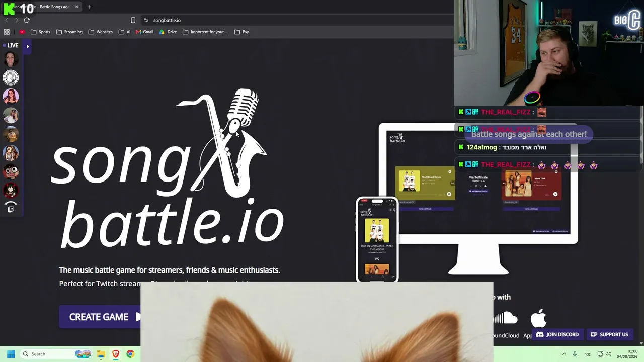Screen dimensions: 644x362
Task: Click the SoundCloud logo
Action: pos(505,318)
